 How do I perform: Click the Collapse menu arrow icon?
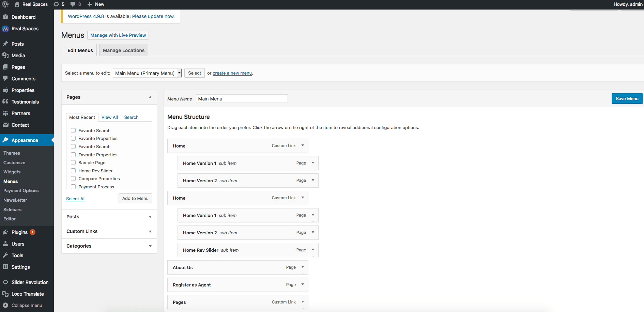pos(5,305)
